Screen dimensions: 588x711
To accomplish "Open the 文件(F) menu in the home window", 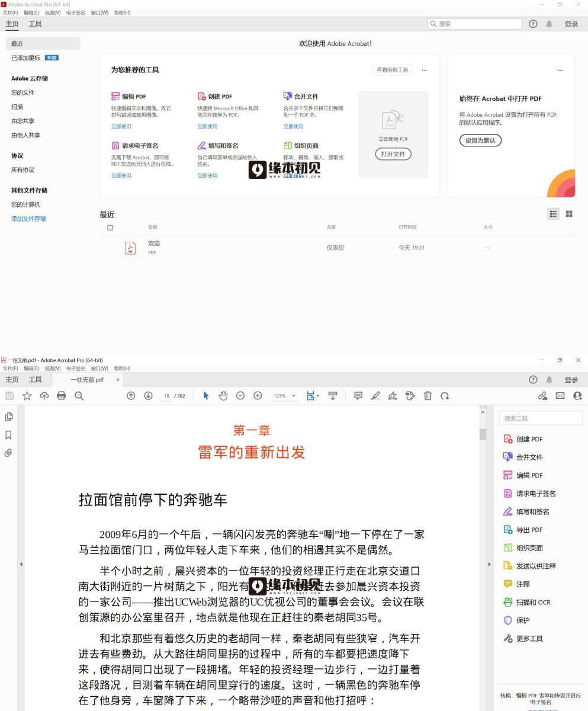I will coord(11,12).
